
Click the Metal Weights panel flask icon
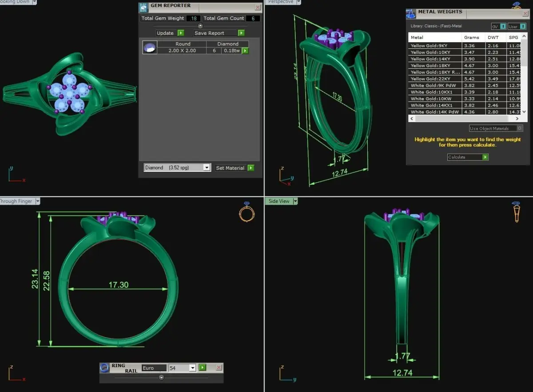pyautogui.click(x=411, y=14)
